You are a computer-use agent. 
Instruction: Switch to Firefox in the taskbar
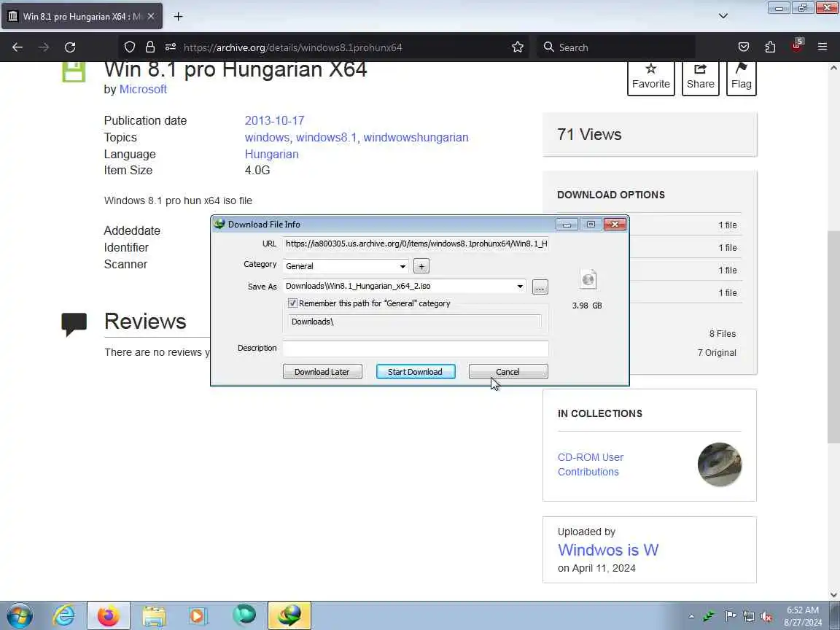point(109,615)
